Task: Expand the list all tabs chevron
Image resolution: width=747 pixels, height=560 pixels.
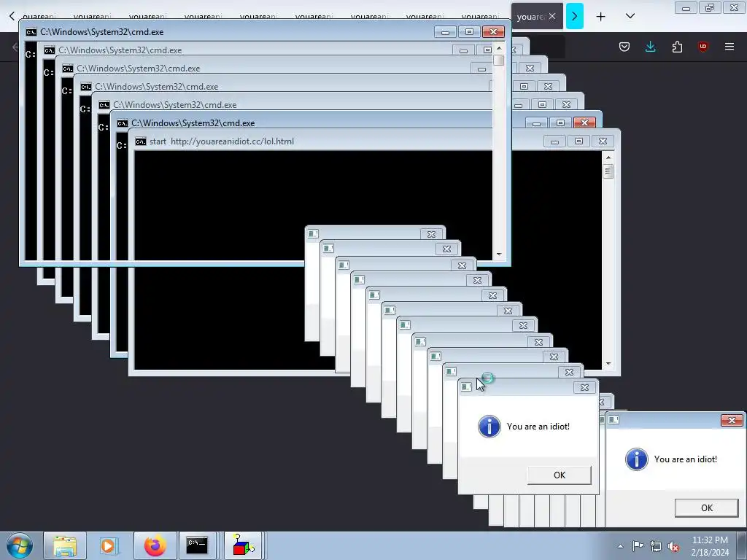Action: (630, 16)
